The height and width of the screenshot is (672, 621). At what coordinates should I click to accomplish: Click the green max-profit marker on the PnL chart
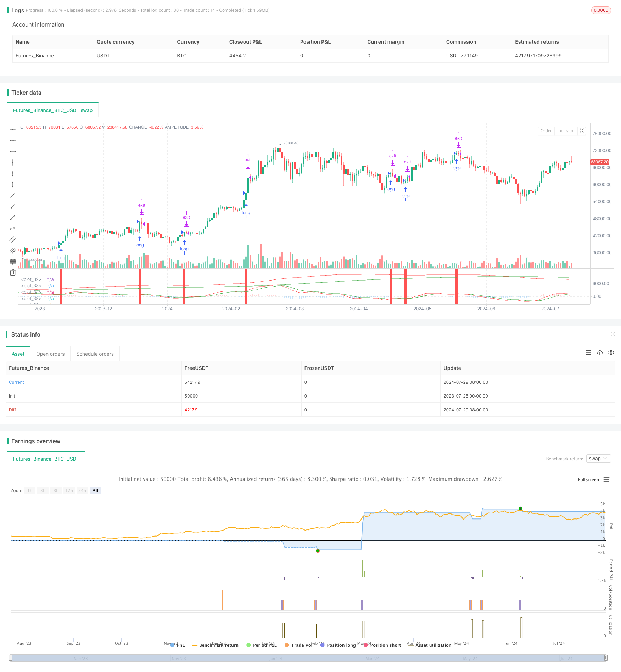pyautogui.click(x=520, y=509)
